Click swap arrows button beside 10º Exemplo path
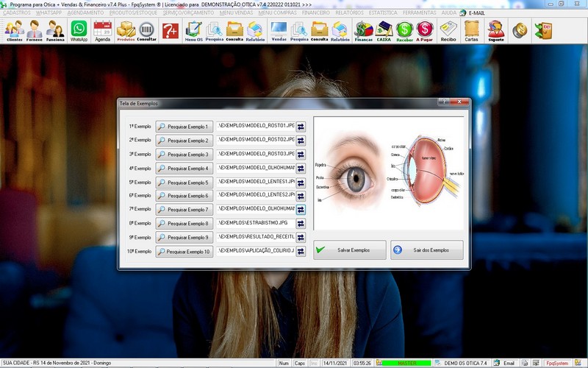588x368 pixels. tap(301, 252)
